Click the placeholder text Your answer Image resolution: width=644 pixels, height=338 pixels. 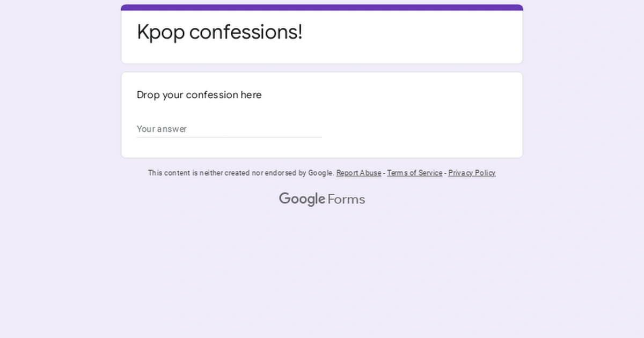[162, 129]
